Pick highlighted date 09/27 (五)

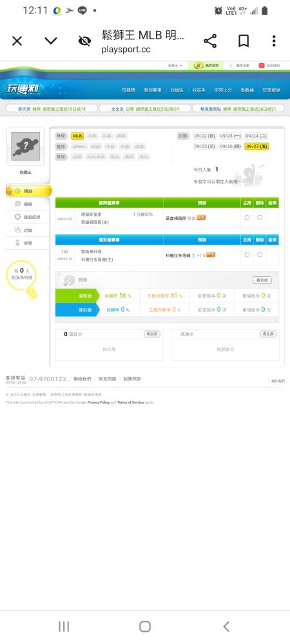pos(256,146)
